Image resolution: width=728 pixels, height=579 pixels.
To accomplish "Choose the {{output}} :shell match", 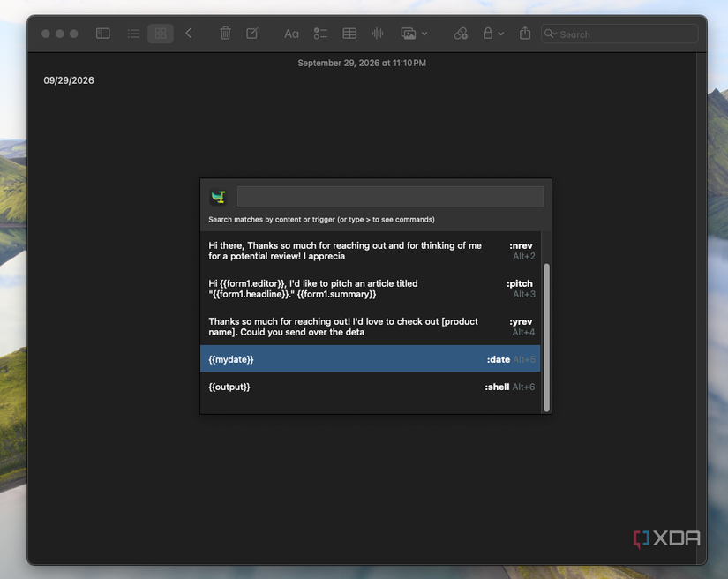I will click(371, 387).
